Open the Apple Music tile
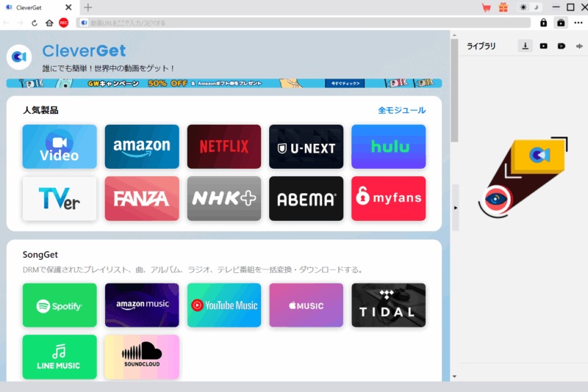This screenshot has width=588, height=392. [x=306, y=305]
